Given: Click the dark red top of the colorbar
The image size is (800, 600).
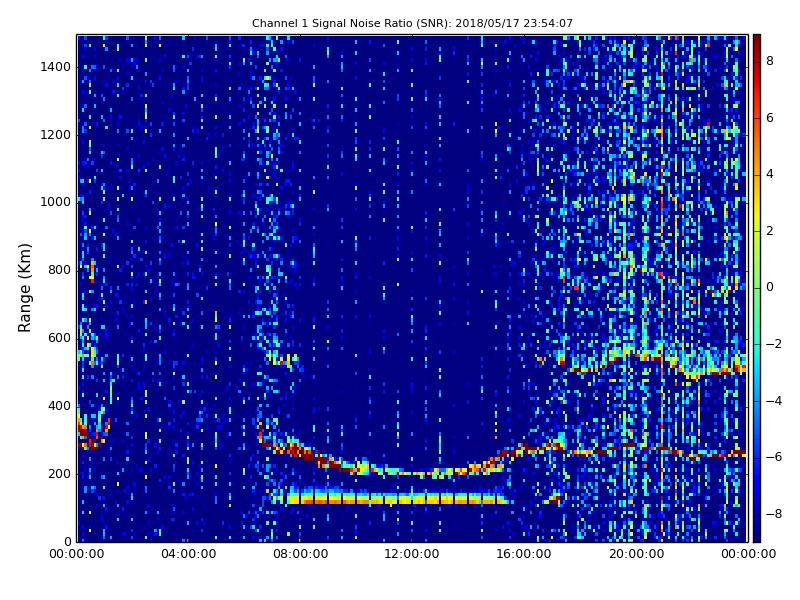Looking at the screenshot, I should [x=757, y=43].
